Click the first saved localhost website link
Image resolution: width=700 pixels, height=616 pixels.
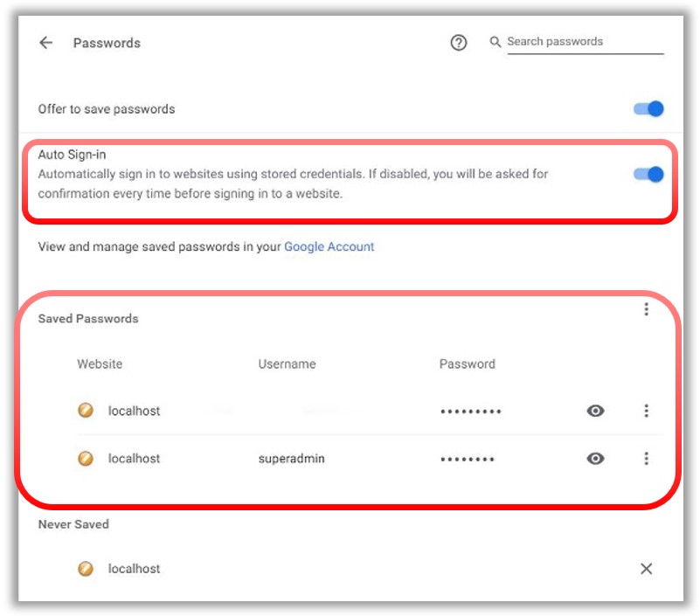coord(134,411)
